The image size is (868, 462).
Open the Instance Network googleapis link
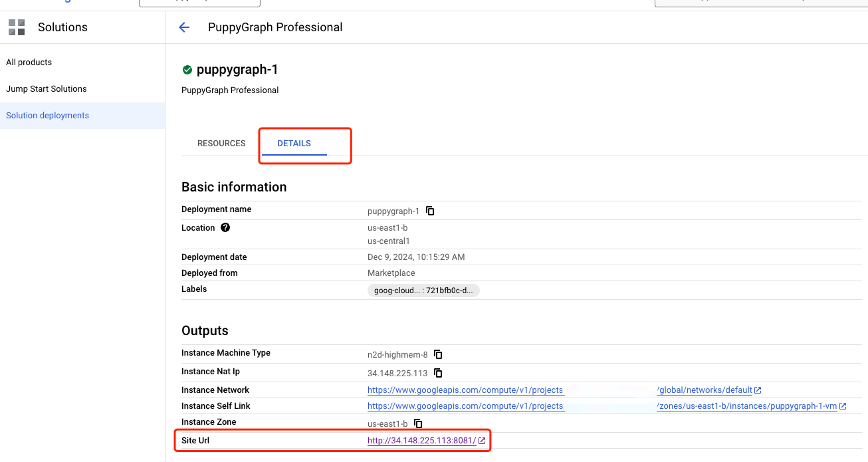[560, 390]
